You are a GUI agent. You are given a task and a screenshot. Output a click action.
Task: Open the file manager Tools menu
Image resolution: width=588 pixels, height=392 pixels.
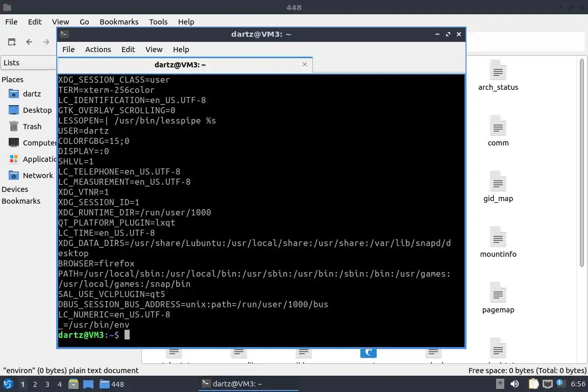[158, 22]
